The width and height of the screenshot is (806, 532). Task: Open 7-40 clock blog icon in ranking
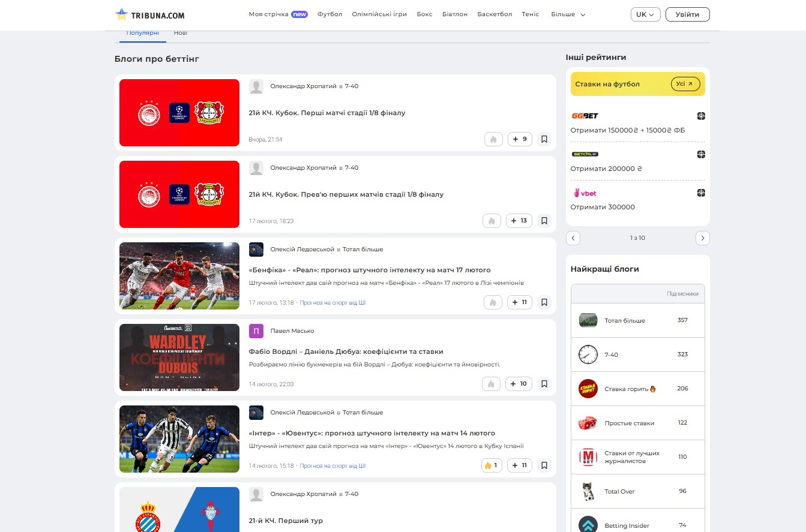[588, 354]
